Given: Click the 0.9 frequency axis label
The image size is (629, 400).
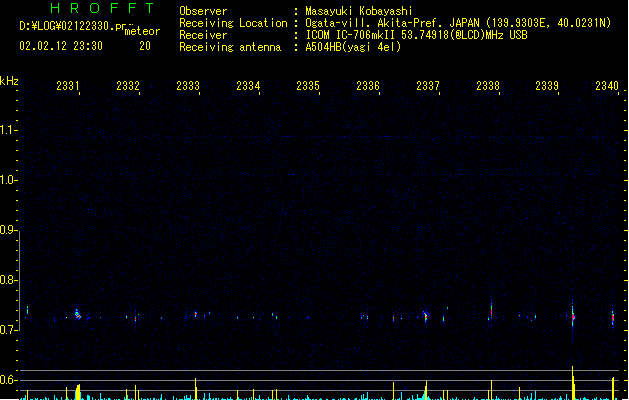Looking at the screenshot, I should coord(8,230).
